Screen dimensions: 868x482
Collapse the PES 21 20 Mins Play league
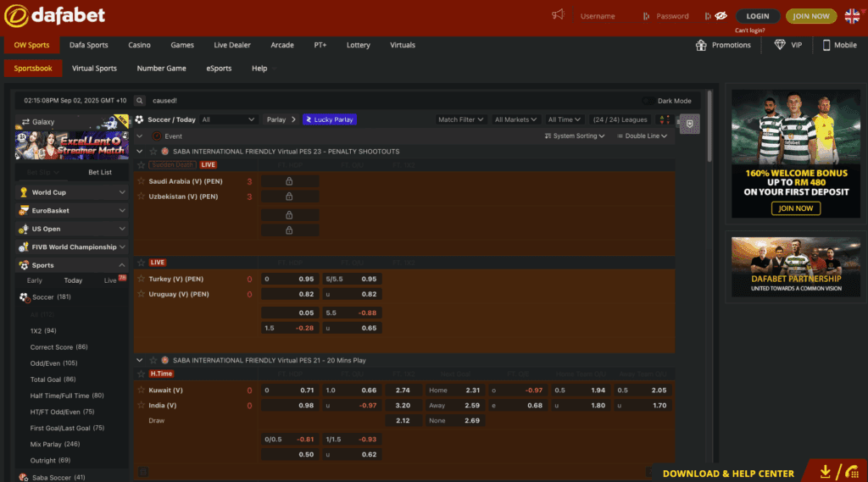click(140, 360)
